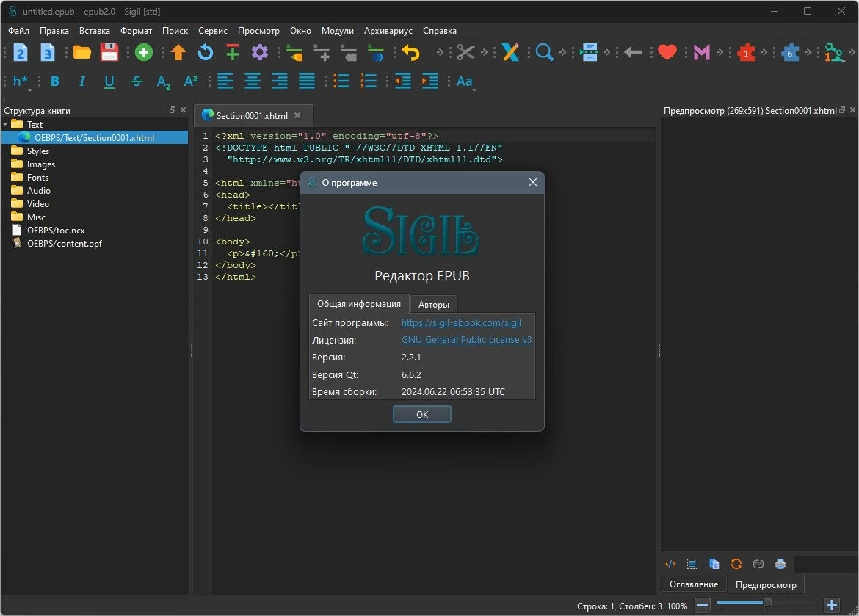The height and width of the screenshot is (616, 859).
Task: Apply bold formatting
Action: [x=55, y=81]
